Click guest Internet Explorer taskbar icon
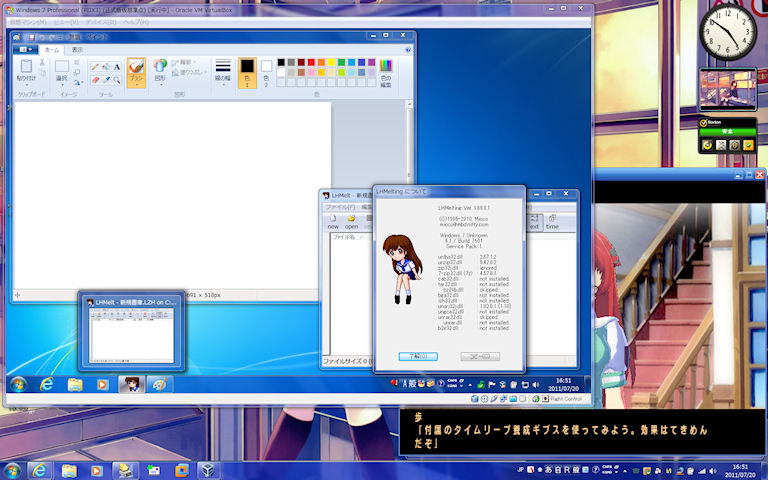 [x=47, y=384]
